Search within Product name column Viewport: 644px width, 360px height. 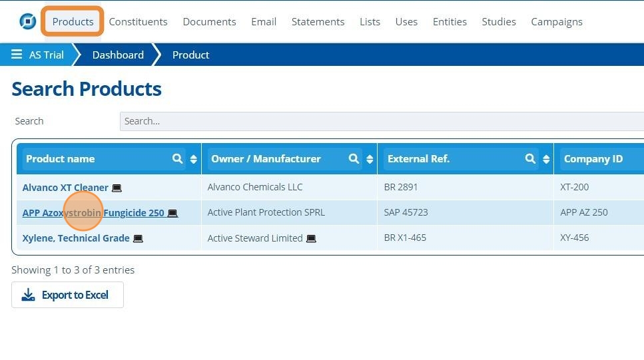(177, 158)
